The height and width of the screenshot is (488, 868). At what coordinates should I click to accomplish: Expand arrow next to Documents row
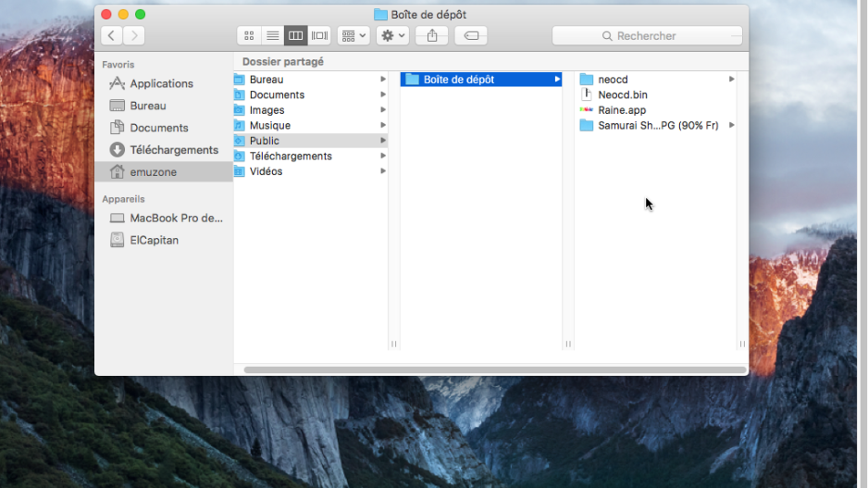point(382,94)
